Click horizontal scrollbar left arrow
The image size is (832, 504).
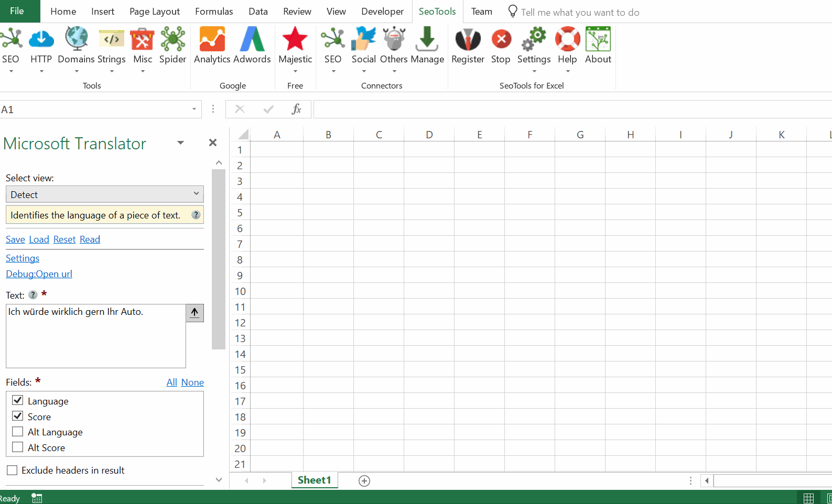tap(707, 480)
